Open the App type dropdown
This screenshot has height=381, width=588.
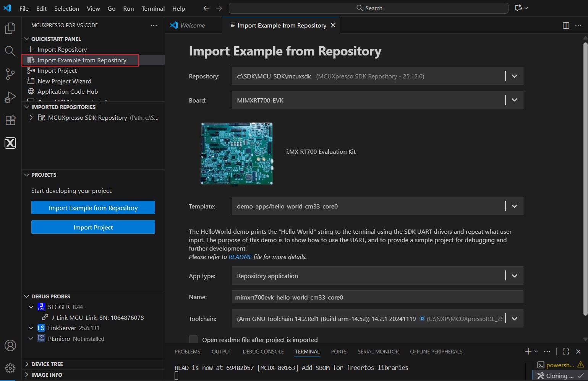pyautogui.click(x=514, y=276)
